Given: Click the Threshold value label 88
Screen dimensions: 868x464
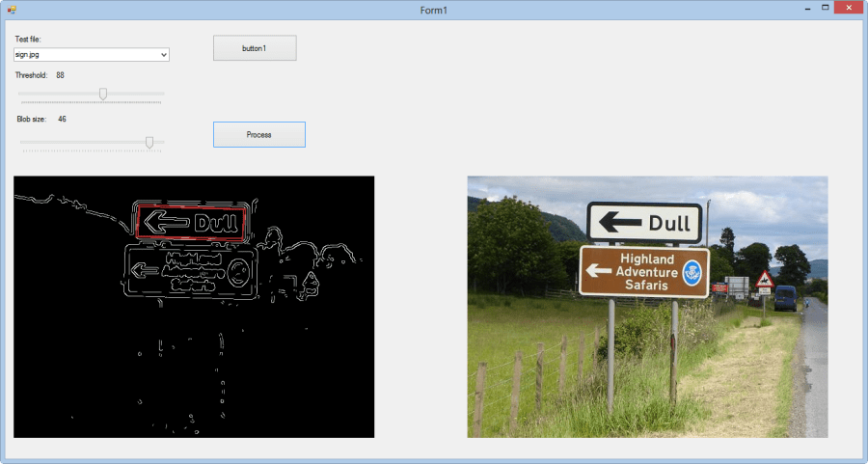Looking at the screenshot, I should [60, 75].
